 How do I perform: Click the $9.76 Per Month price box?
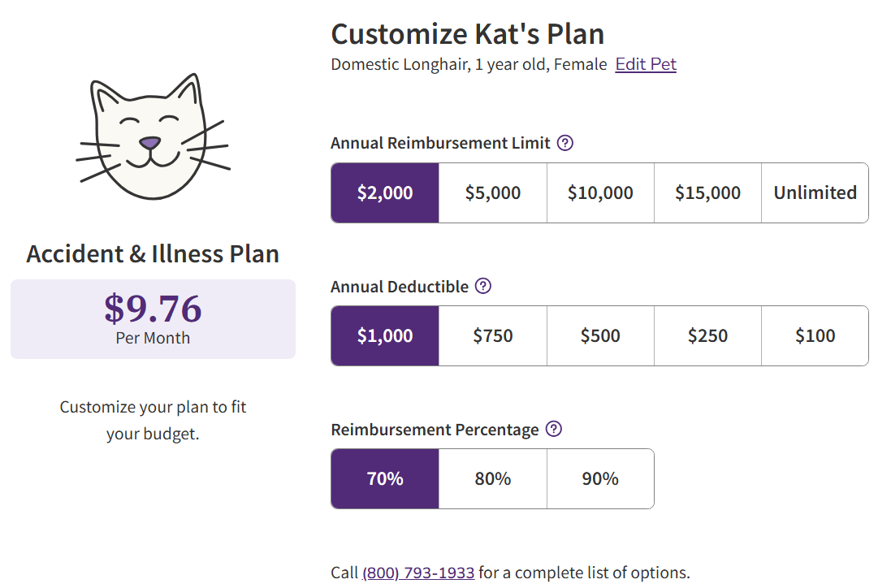coord(153,318)
